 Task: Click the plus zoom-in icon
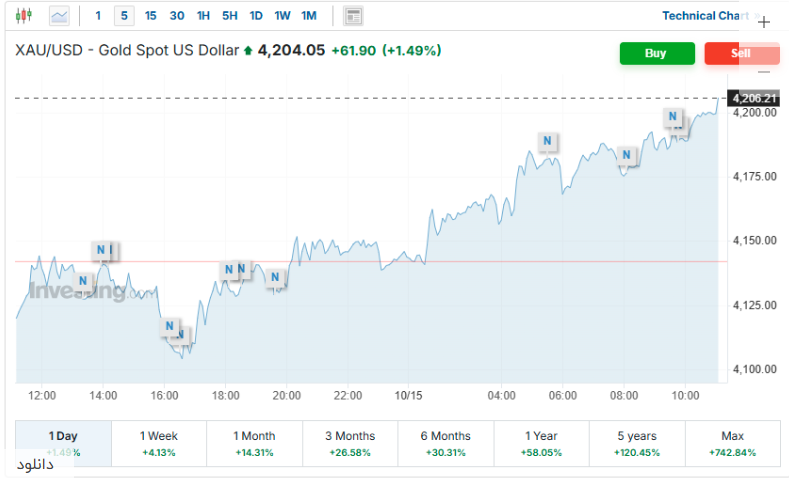[x=765, y=22]
